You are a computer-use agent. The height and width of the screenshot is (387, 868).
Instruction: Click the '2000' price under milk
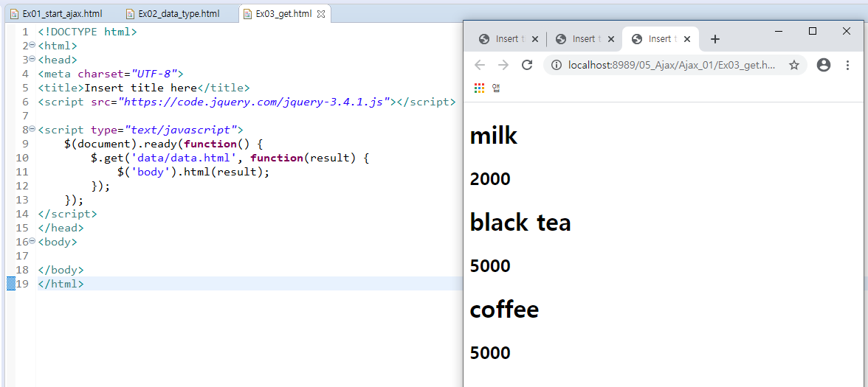490,179
